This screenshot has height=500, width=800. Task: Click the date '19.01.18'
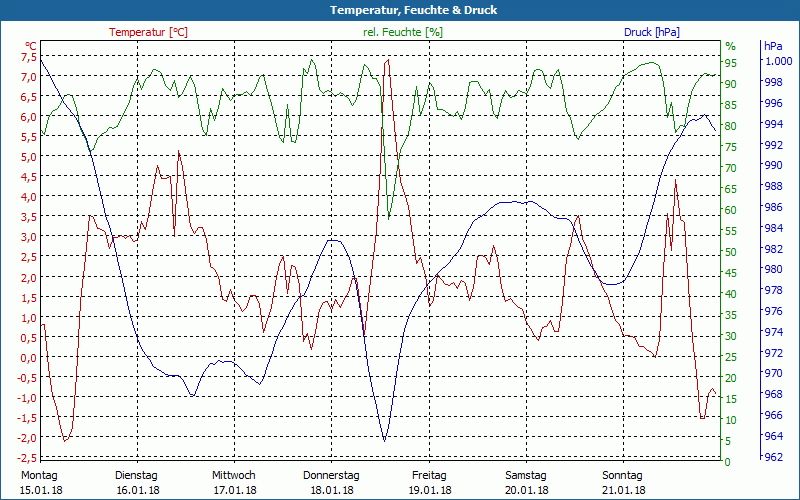click(430, 490)
